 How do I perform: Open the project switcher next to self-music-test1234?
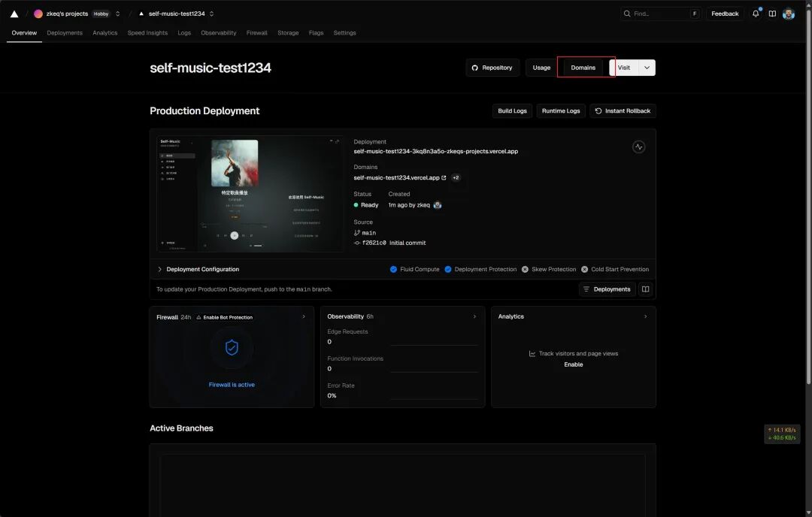point(211,14)
